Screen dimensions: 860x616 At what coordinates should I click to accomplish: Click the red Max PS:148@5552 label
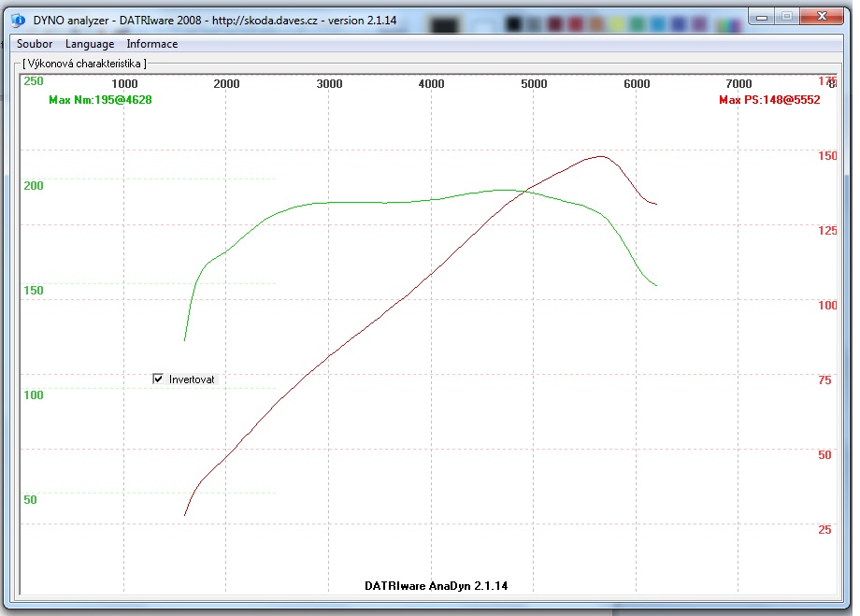769,100
